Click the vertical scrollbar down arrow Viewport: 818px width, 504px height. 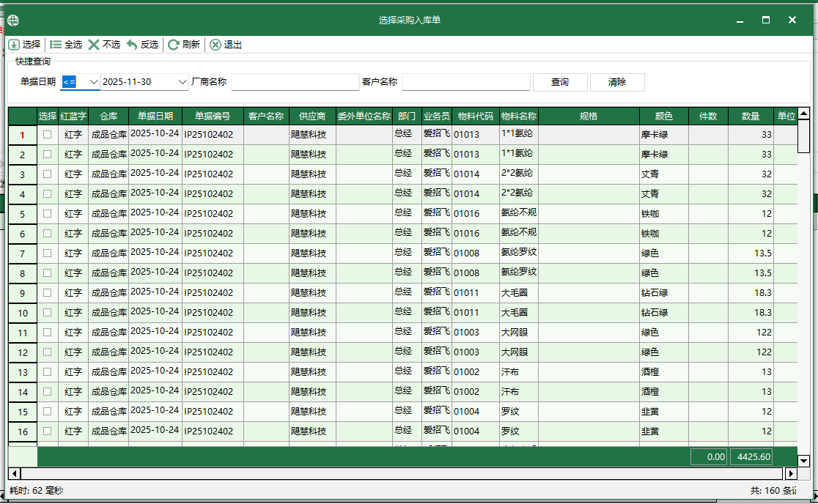803,461
